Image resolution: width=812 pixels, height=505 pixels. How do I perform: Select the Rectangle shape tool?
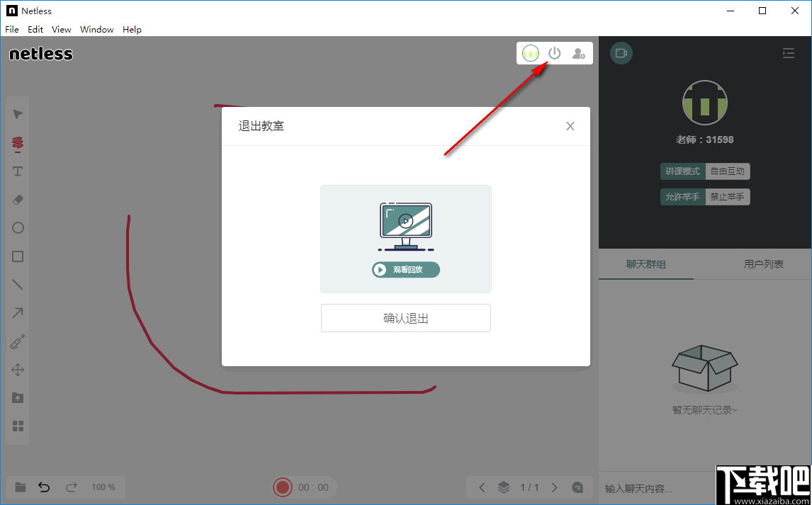pos(18,256)
